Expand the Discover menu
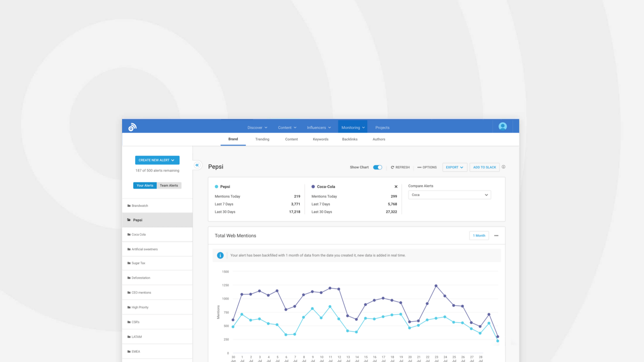Screen dimensions: 644x362 [x=257, y=128]
